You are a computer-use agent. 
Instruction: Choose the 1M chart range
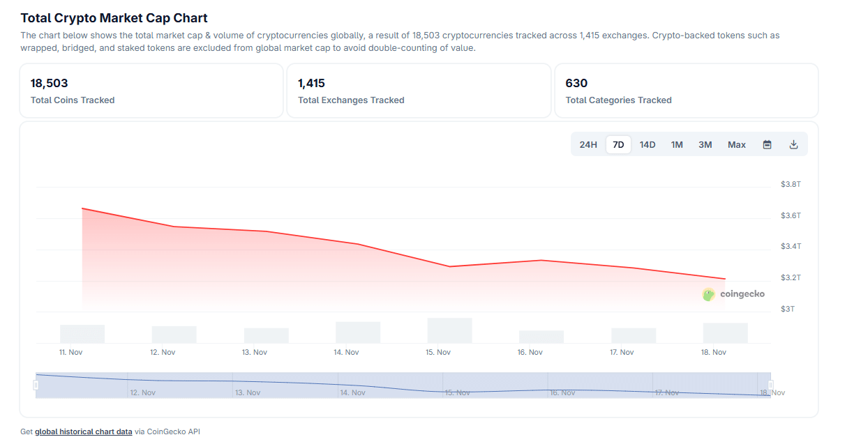tap(677, 145)
